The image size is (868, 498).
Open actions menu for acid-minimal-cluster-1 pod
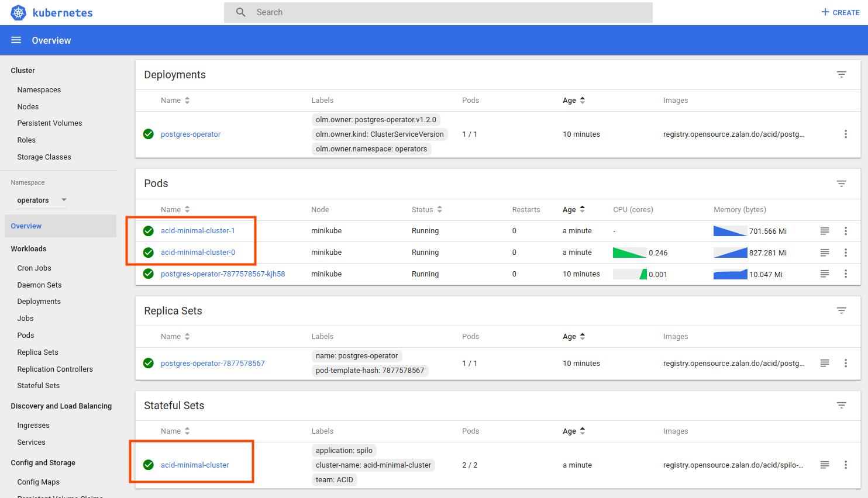tap(846, 231)
